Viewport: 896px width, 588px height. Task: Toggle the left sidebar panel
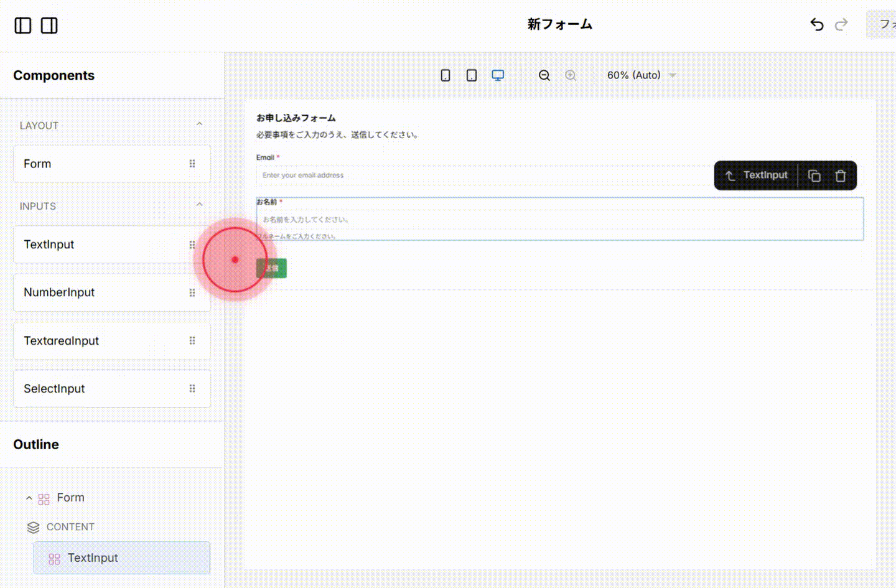pyautogui.click(x=22, y=25)
